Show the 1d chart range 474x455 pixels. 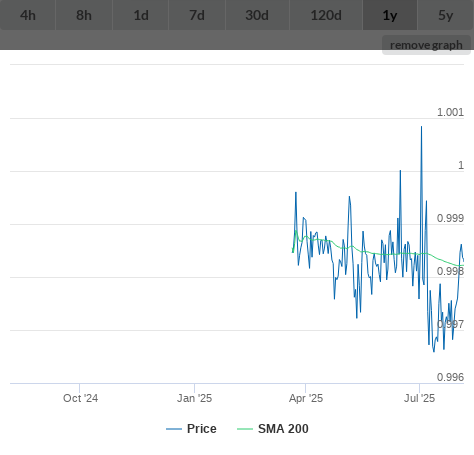141,15
